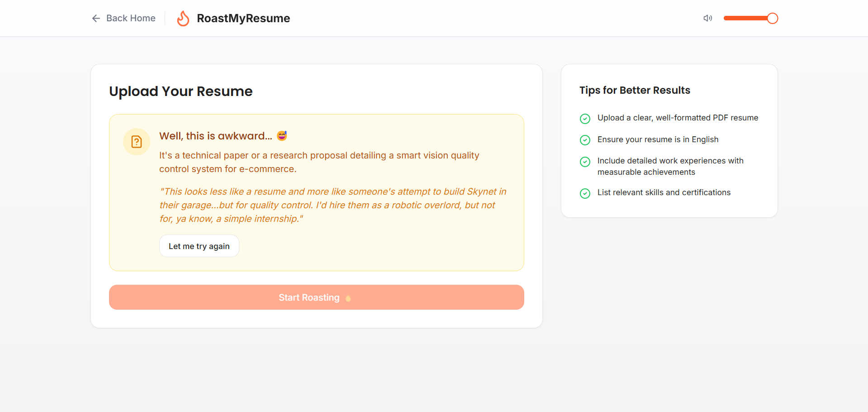Click the middle of the volume slider track
868x412 pixels.
tap(748, 18)
